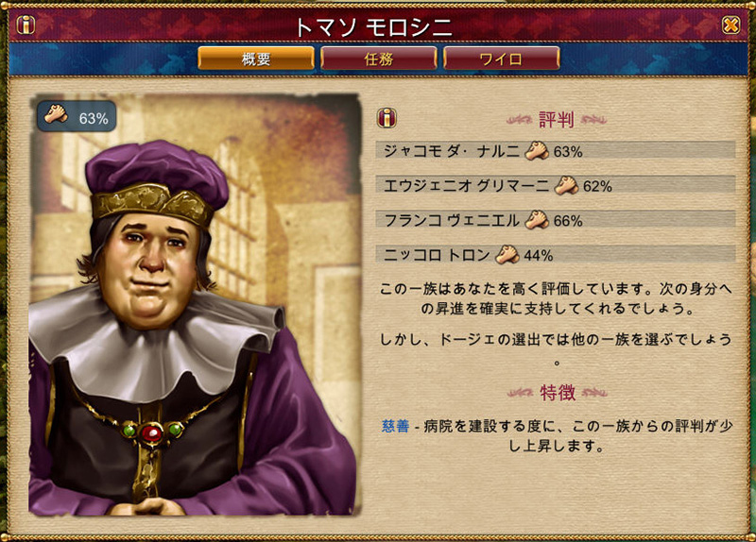The height and width of the screenshot is (542, 756).
Task: Select the ジャコモ ダ・ナルニ reputation row
Action: [556, 150]
